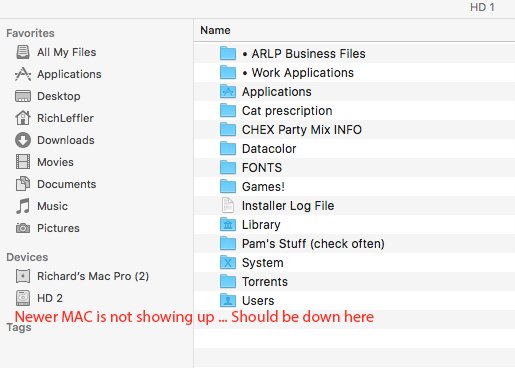
Task: Select the text 'All My Files' in Favorites
Action: tap(67, 52)
